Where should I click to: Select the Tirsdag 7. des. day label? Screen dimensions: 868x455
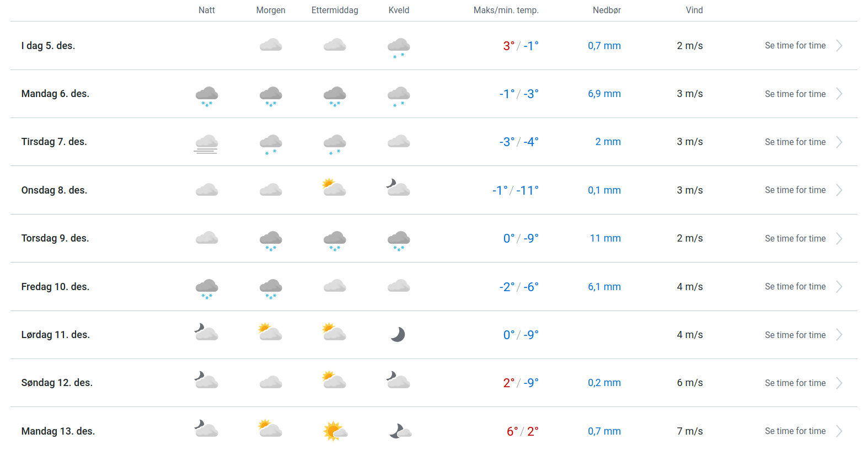pos(54,142)
